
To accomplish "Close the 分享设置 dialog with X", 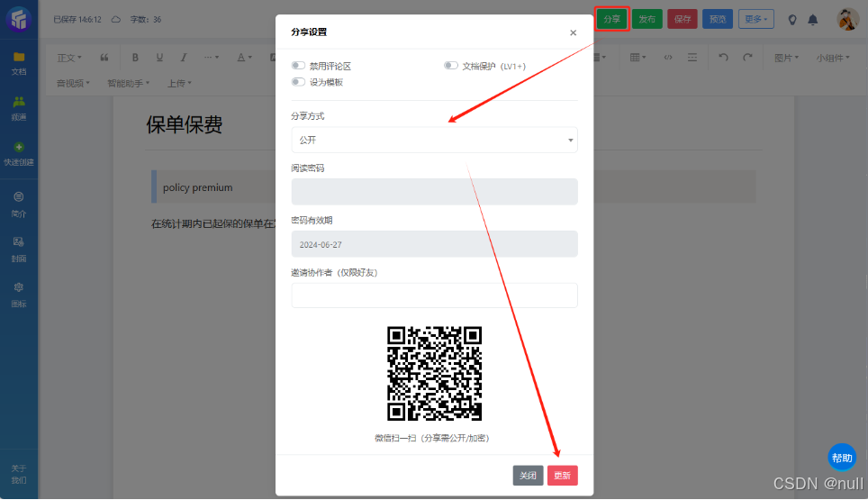I will [573, 32].
